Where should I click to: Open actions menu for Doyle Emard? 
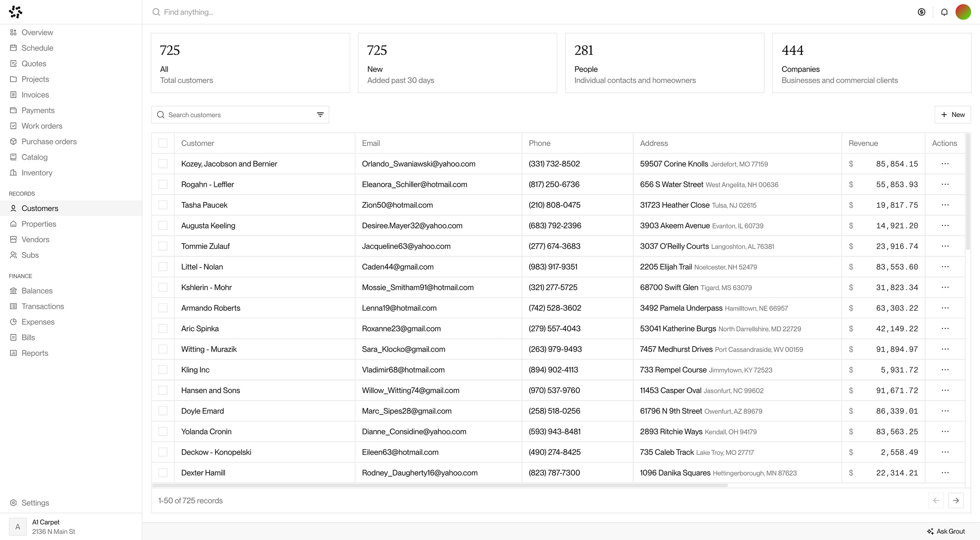pos(945,411)
